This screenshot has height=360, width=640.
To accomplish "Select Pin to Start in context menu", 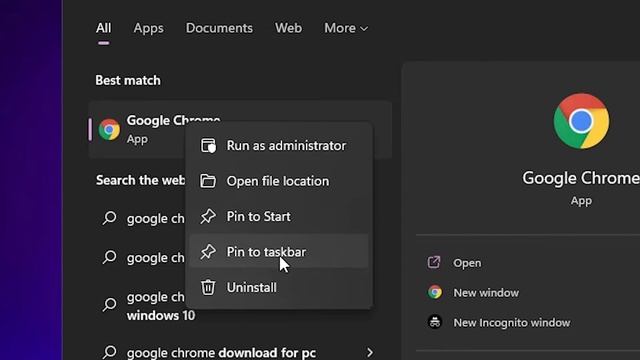I will pyautogui.click(x=279, y=216).
